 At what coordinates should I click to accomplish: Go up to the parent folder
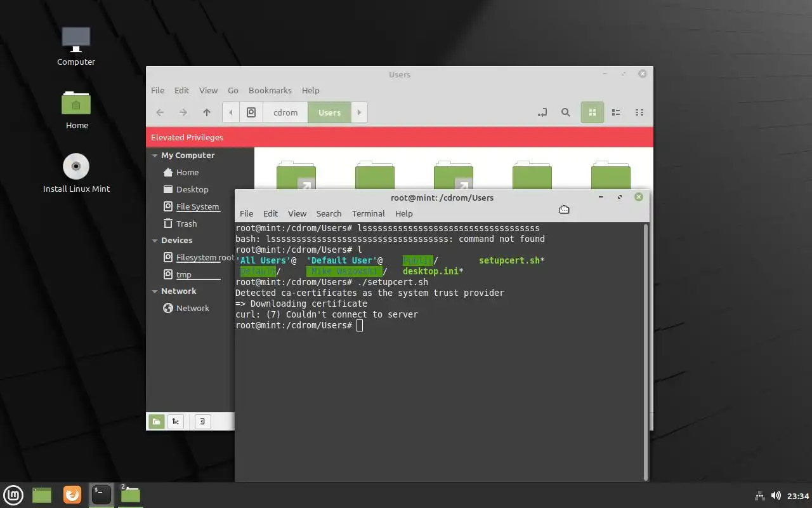pyautogui.click(x=207, y=112)
